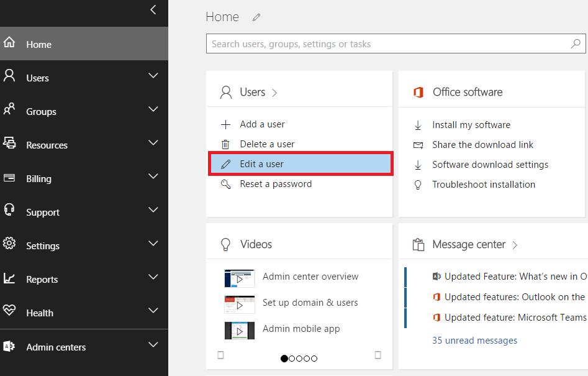
Task: Click download icon beside Software download settings
Action: (x=418, y=165)
